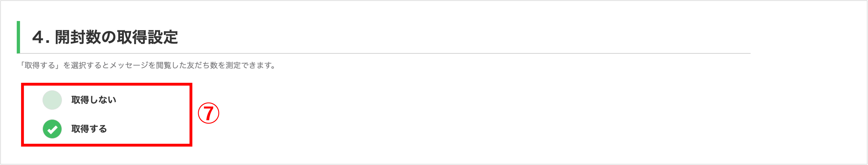Viewport: 868px width, 165px height.
Task: Click the red highlight box's top border
Action: (107, 84)
